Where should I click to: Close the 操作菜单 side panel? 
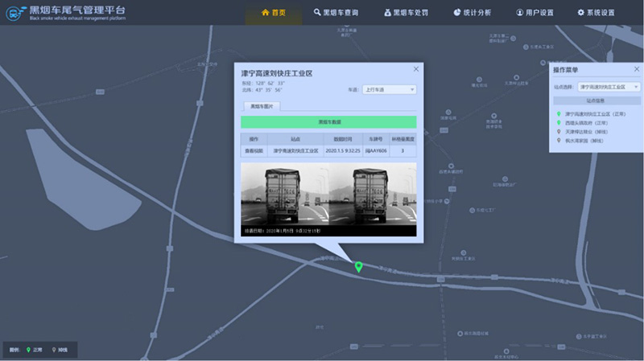635,71
